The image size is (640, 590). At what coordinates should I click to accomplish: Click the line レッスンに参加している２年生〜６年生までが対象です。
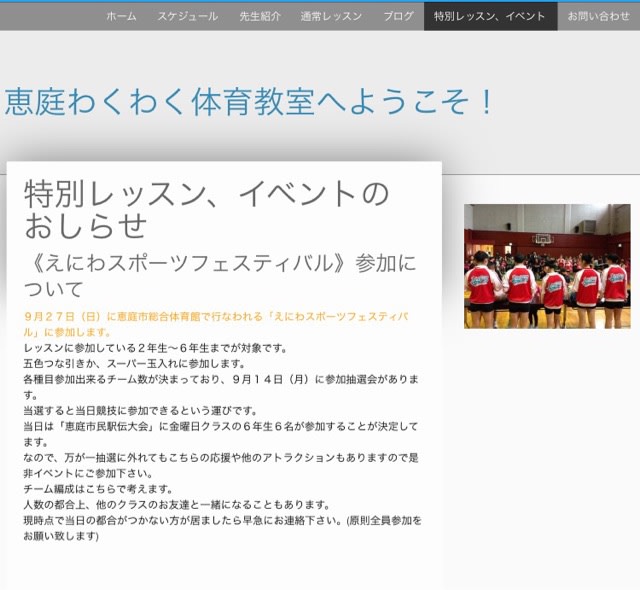[156, 348]
